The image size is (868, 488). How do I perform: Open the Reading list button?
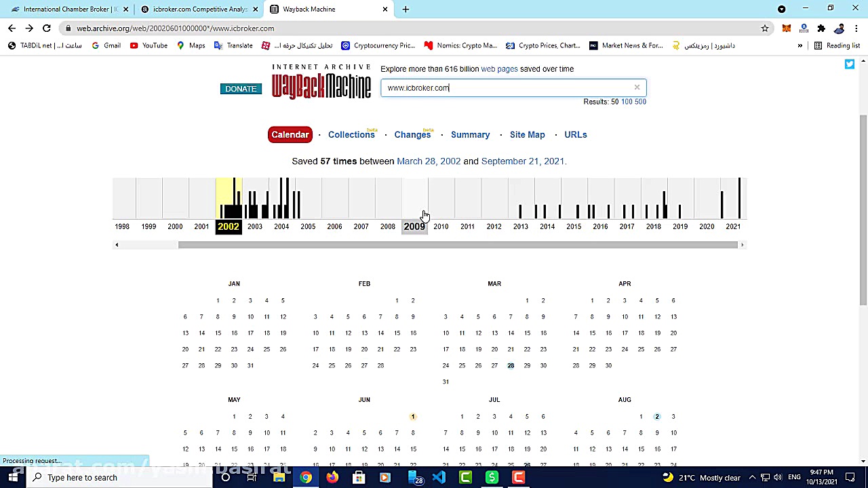pos(837,45)
